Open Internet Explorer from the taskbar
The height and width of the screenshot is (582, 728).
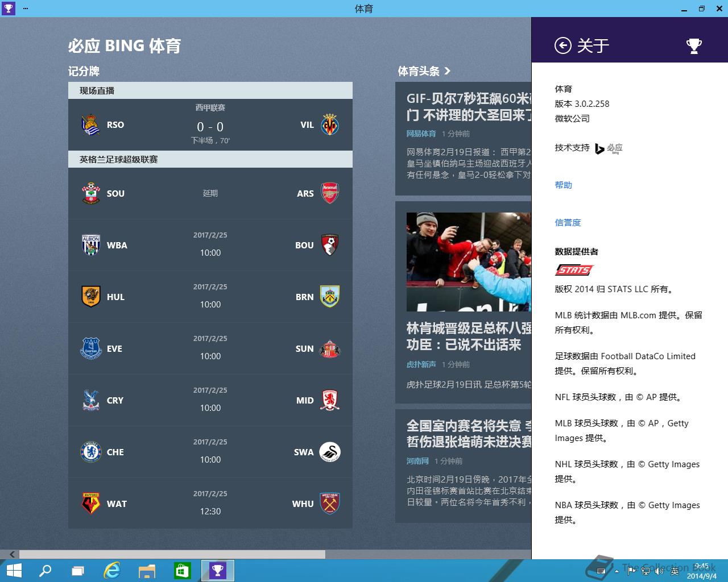[112, 571]
